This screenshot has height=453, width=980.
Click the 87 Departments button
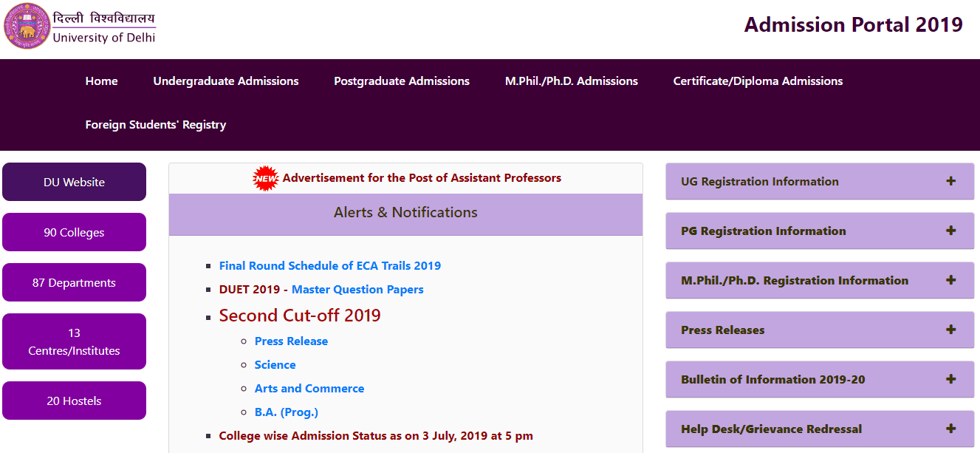click(74, 282)
